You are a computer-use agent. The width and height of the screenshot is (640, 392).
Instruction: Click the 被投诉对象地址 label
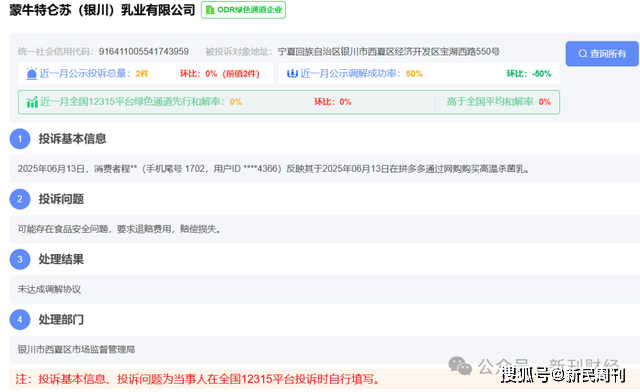point(238,51)
